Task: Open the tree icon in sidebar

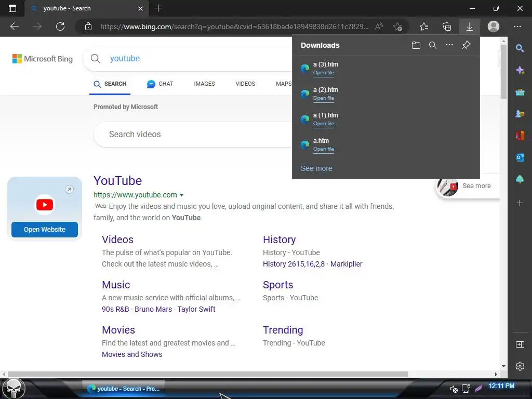Action: 520,179
